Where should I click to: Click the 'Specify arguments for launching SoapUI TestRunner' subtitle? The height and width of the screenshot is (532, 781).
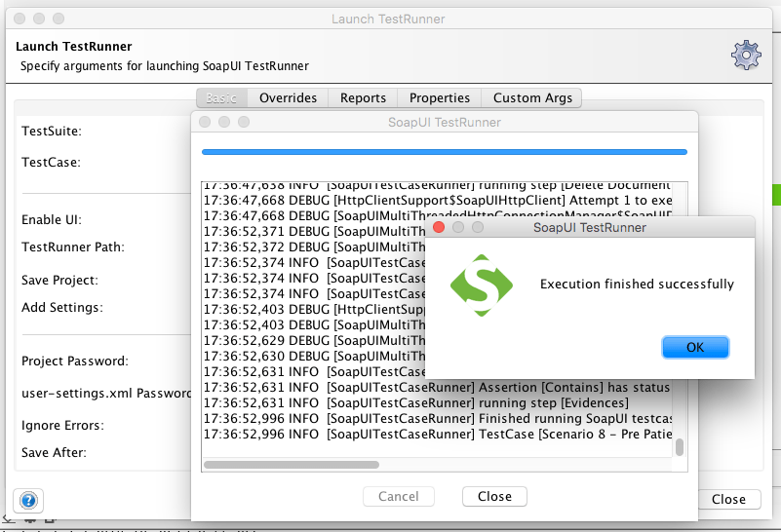click(165, 66)
